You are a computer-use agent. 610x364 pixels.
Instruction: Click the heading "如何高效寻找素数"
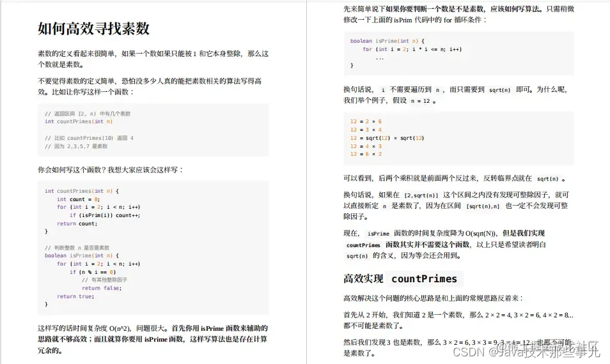[94, 28]
